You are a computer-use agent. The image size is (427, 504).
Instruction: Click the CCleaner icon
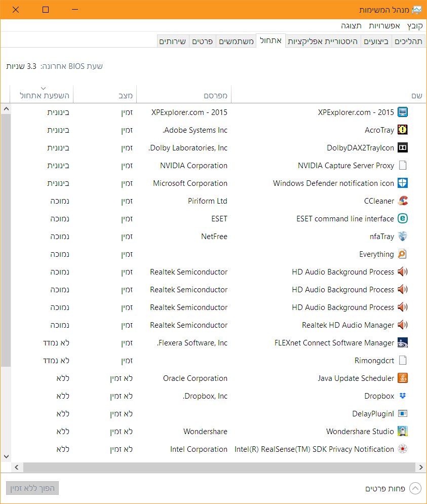403,201
